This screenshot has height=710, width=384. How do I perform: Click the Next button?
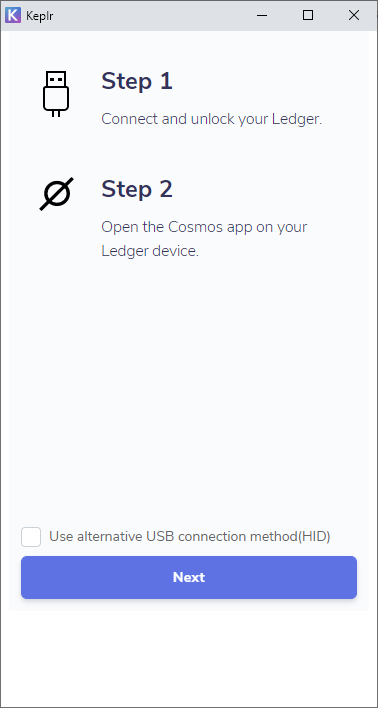pyautogui.click(x=189, y=577)
